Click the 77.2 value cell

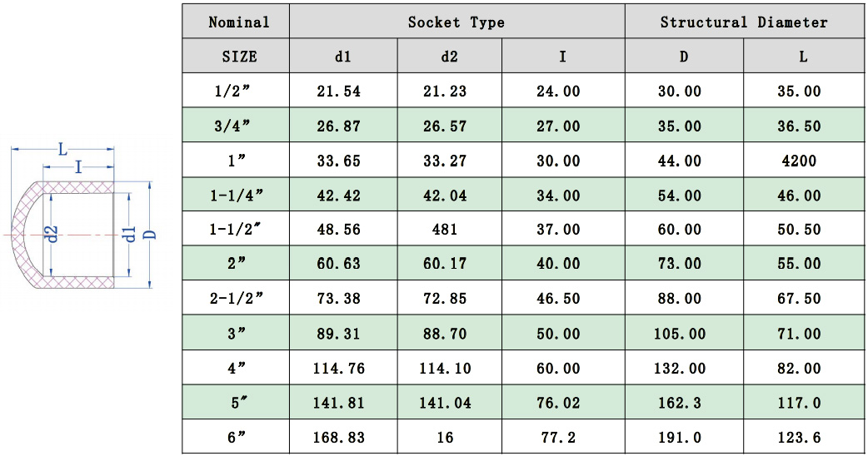pos(558,436)
